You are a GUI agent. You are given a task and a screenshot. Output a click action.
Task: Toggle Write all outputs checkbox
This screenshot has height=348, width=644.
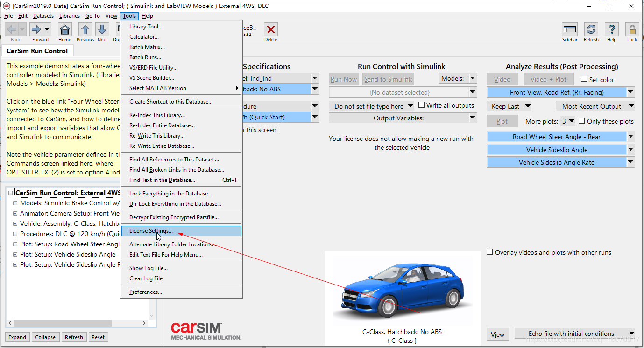pyautogui.click(x=422, y=105)
